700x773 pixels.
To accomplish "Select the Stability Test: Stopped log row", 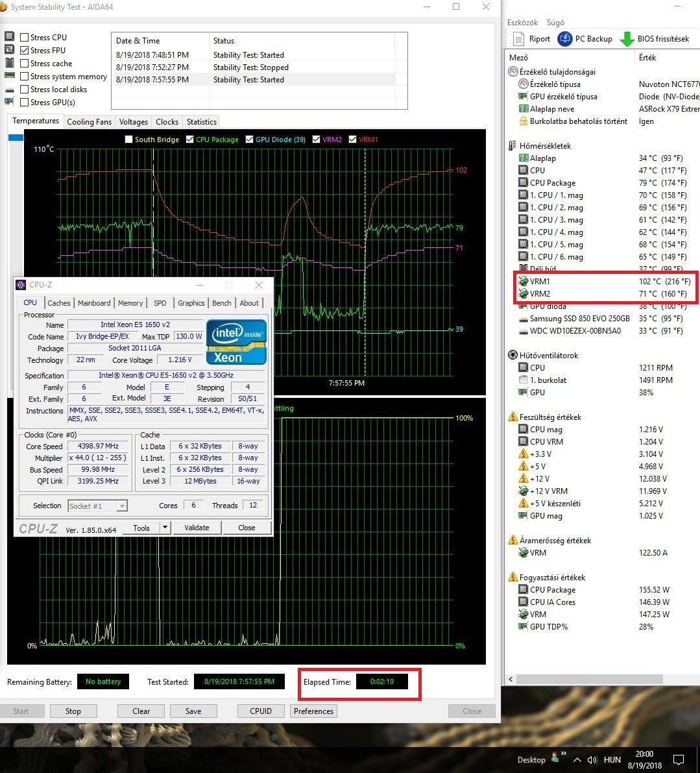I will (253, 67).
